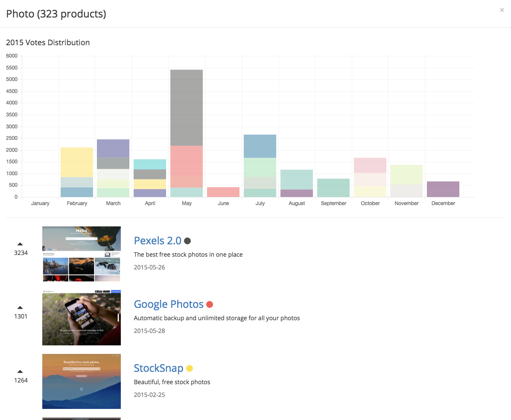
Task: Open the StockSnap product link
Action: [x=158, y=368]
